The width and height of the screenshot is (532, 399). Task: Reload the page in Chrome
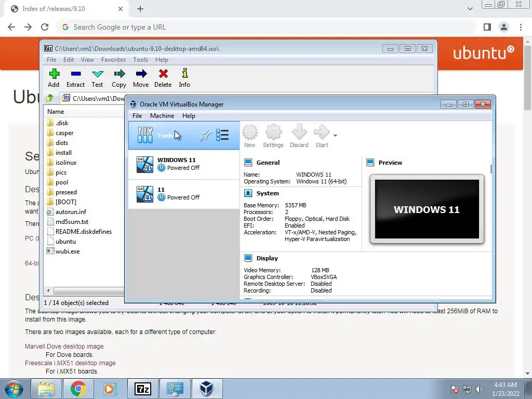[45, 27]
